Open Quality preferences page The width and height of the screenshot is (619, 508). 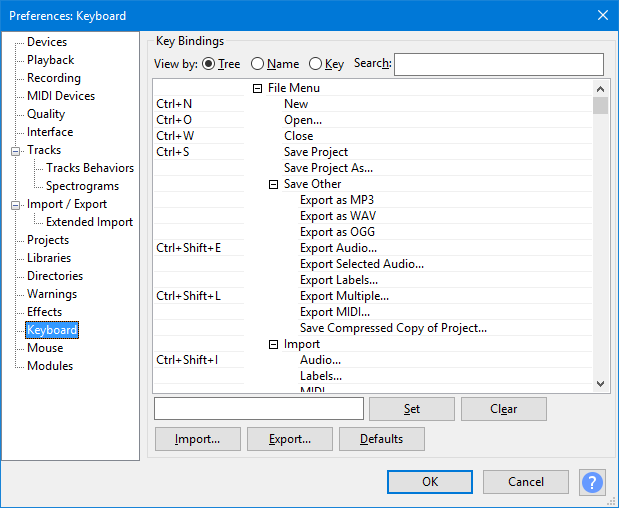click(x=46, y=114)
